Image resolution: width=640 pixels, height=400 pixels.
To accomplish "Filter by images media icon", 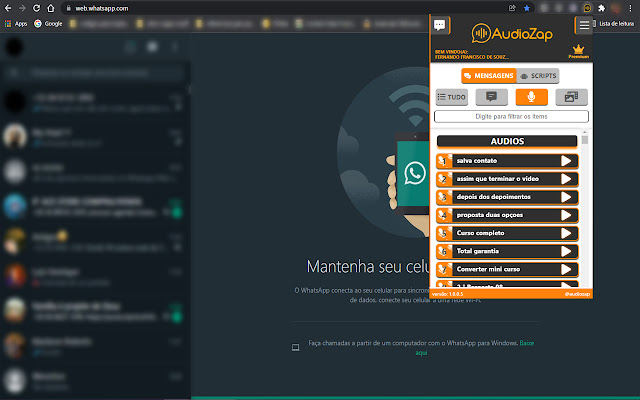I will (x=571, y=97).
